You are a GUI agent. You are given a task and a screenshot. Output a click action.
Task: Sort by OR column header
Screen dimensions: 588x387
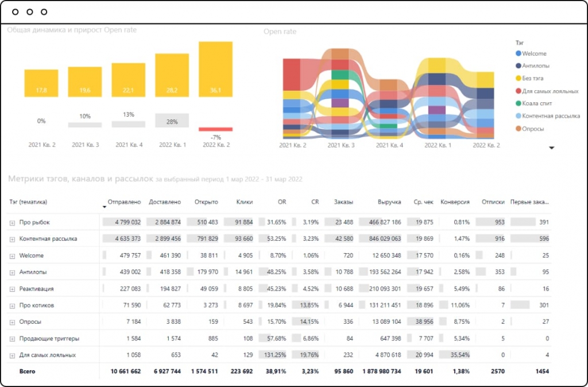click(282, 202)
